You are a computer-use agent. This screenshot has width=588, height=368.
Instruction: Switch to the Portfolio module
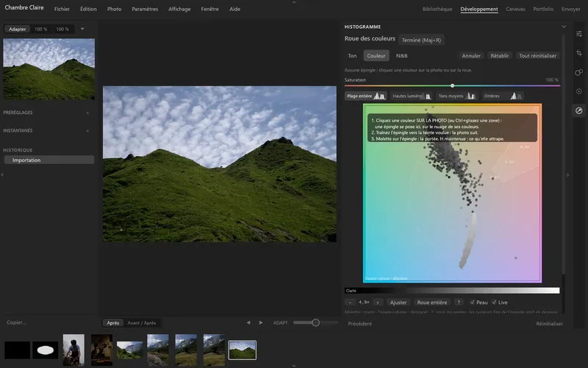coord(543,9)
